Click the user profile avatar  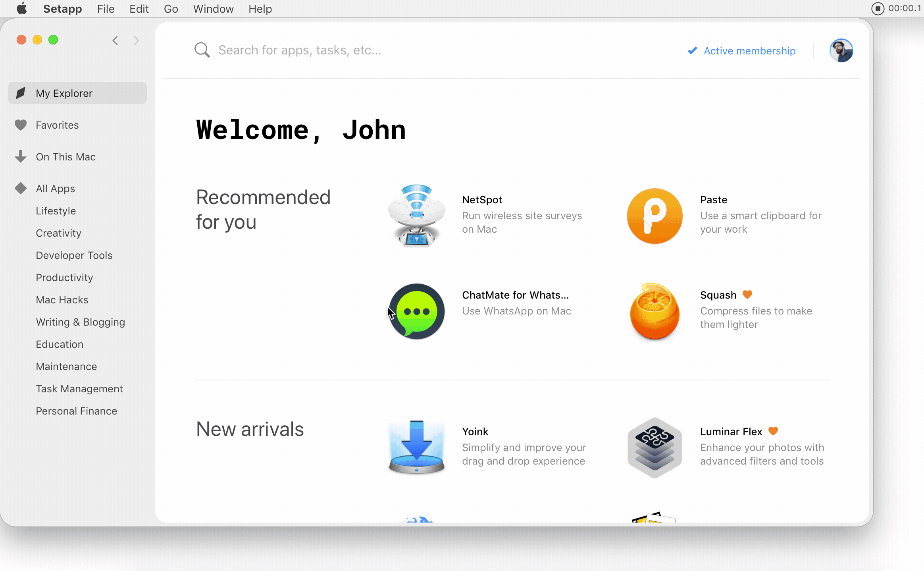coord(841,50)
